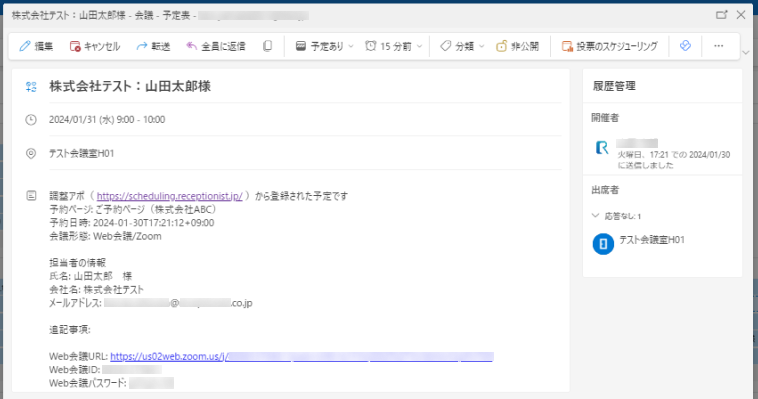Click the 氏名: 山田太郎 様 line

90,276
